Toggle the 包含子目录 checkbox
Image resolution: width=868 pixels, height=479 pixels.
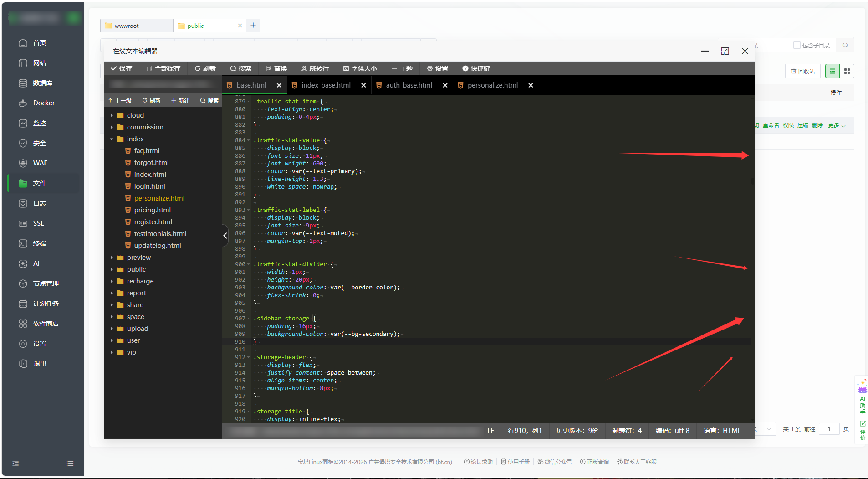pyautogui.click(x=797, y=45)
